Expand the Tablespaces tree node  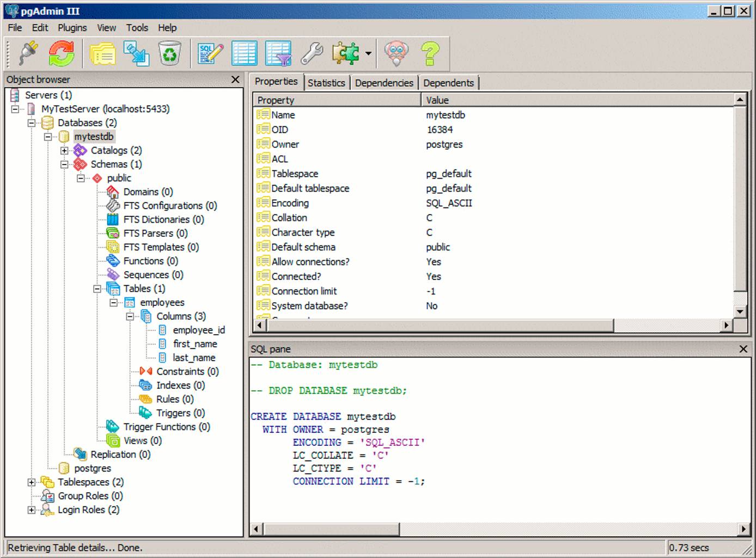click(x=31, y=482)
